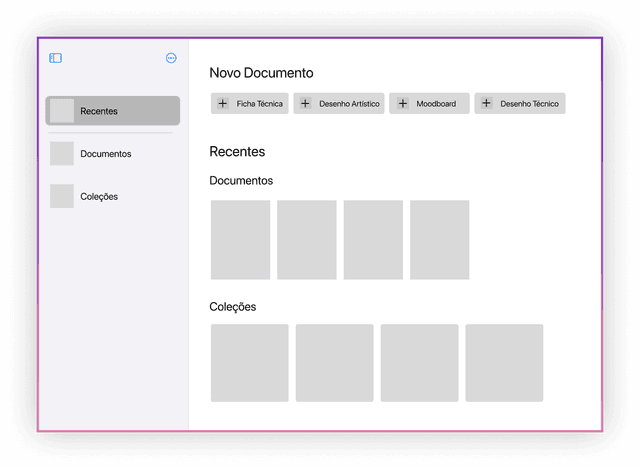Screen dimensions: 640x469
Task: Open the first recent document thumbnail
Action: pyautogui.click(x=240, y=240)
